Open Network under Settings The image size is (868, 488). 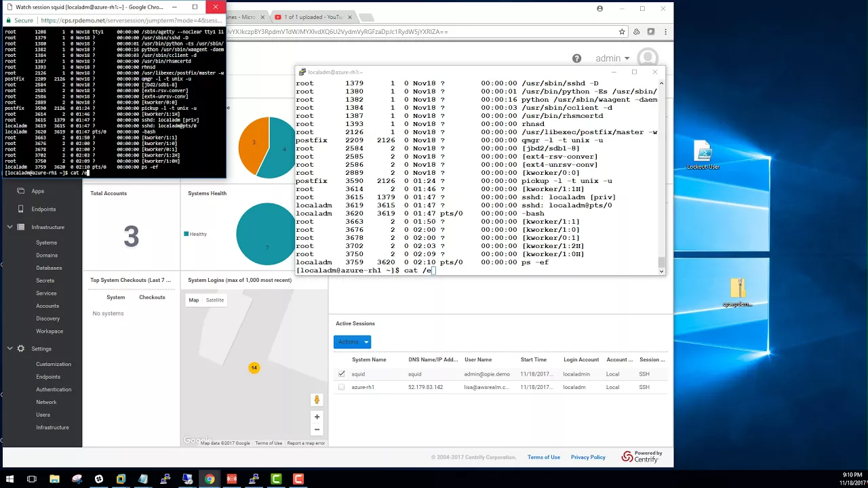(x=46, y=402)
